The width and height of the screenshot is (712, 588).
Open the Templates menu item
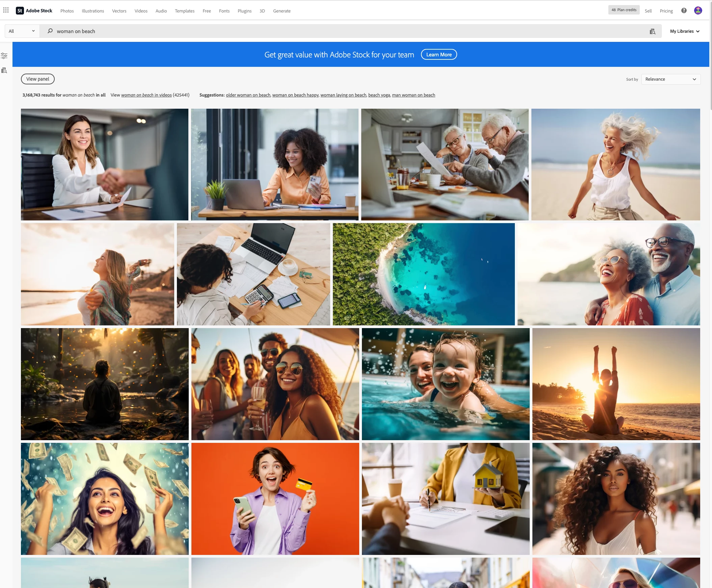click(185, 11)
